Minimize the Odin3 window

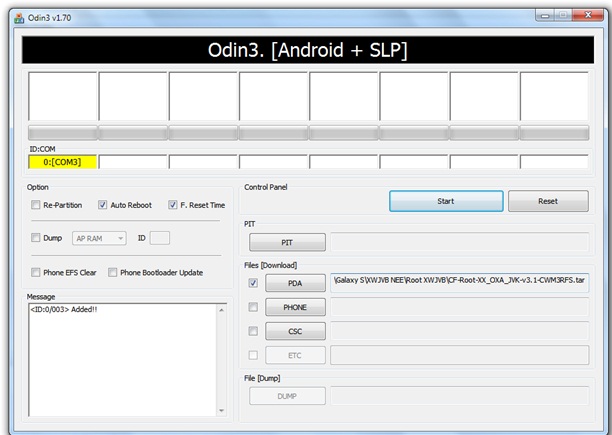point(545,16)
